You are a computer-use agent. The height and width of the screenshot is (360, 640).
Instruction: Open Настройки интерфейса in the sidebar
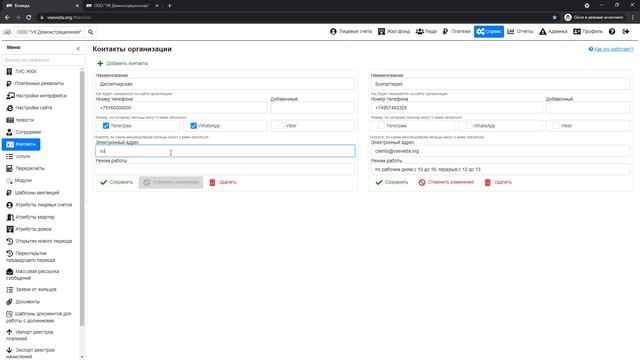coord(36,96)
